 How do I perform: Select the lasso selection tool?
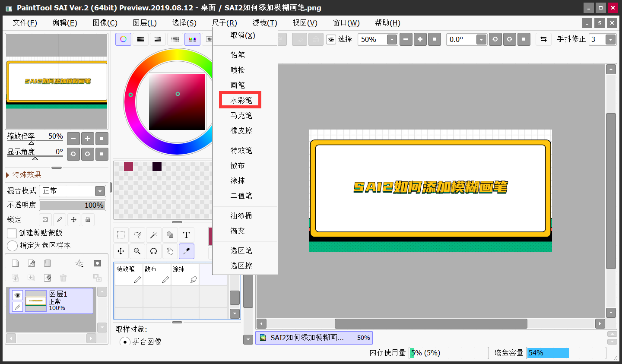[x=137, y=235]
